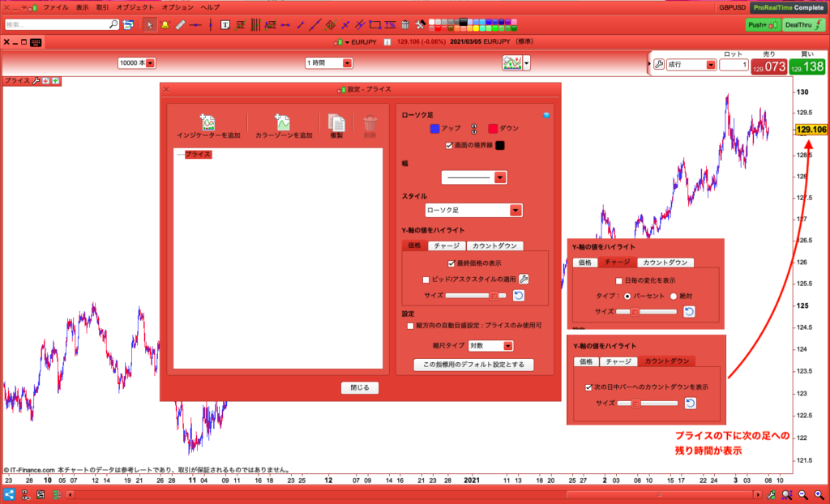Open the instrument dropdown arrow before EURJPY
The height and width of the screenshot is (504, 830).
click(347, 42)
